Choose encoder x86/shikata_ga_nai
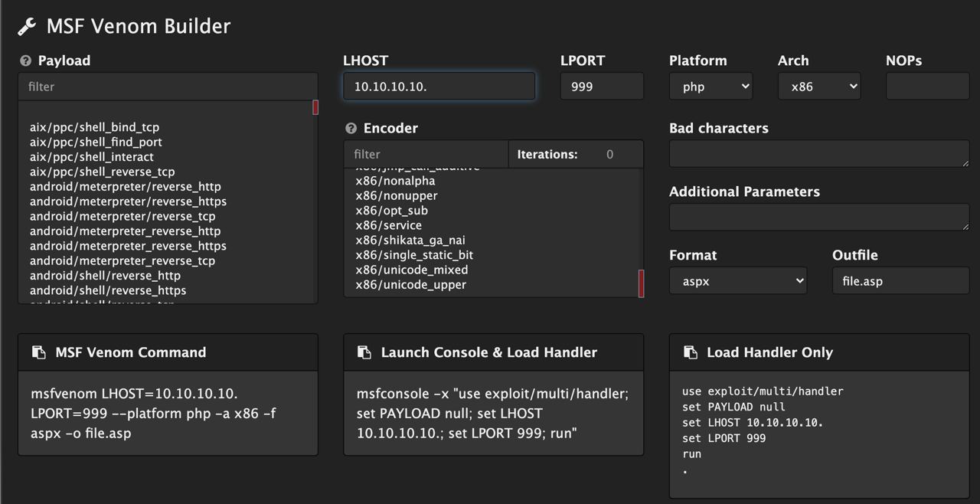The width and height of the screenshot is (980, 504). (410, 241)
